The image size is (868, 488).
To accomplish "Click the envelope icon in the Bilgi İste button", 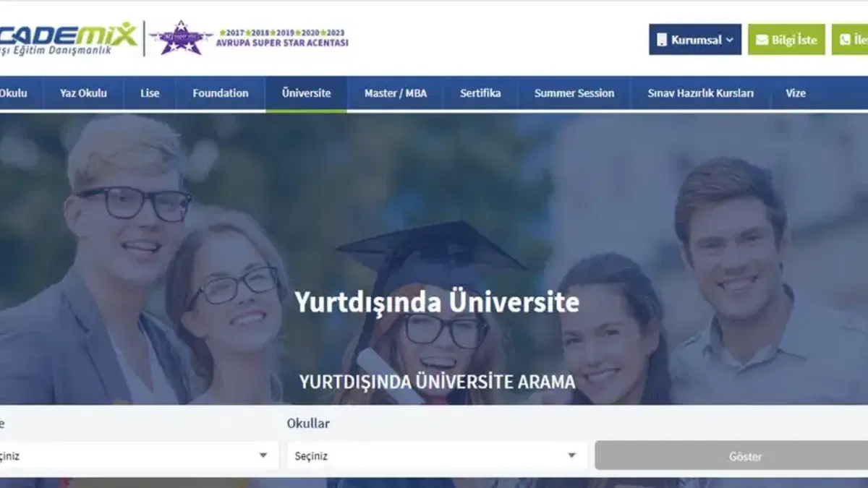I will pyautogui.click(x=762, y=40).
